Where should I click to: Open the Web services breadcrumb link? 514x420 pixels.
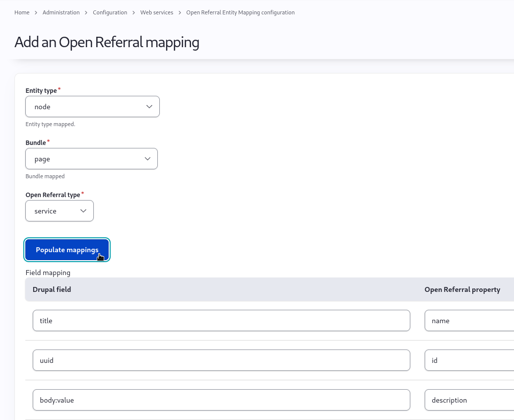tap(157, 12)
